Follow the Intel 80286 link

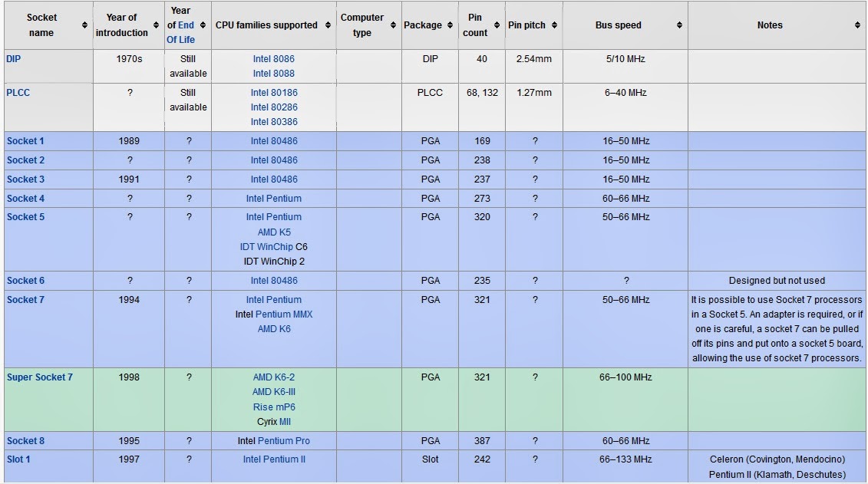pos(274,107)
